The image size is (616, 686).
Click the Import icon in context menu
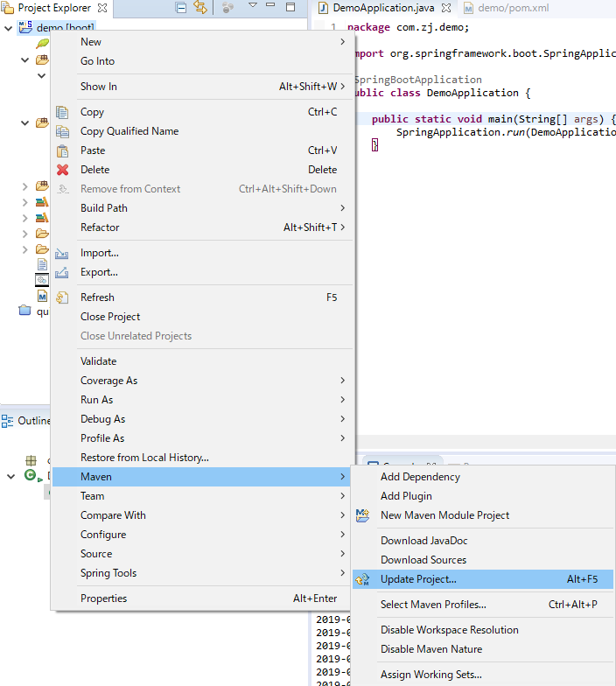61,254
